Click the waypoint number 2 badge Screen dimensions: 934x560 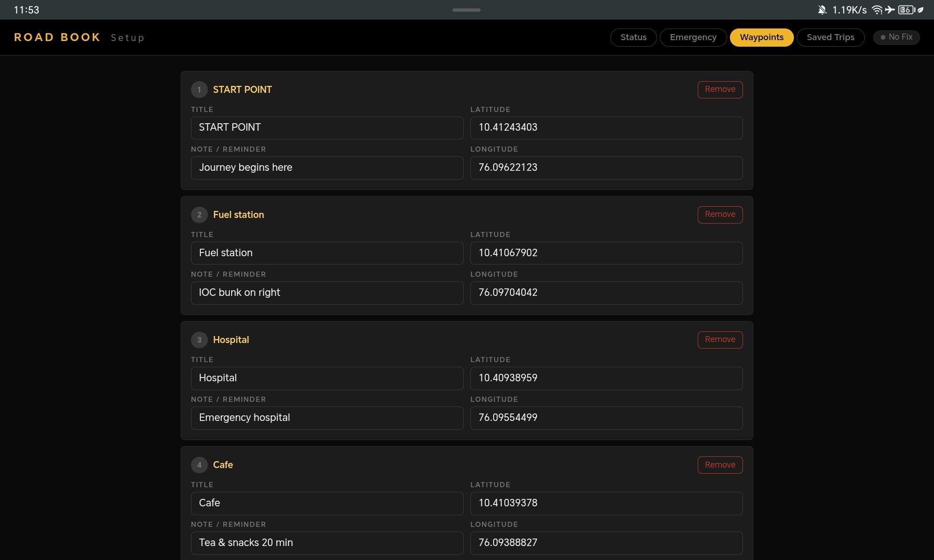tap(199, 215)
